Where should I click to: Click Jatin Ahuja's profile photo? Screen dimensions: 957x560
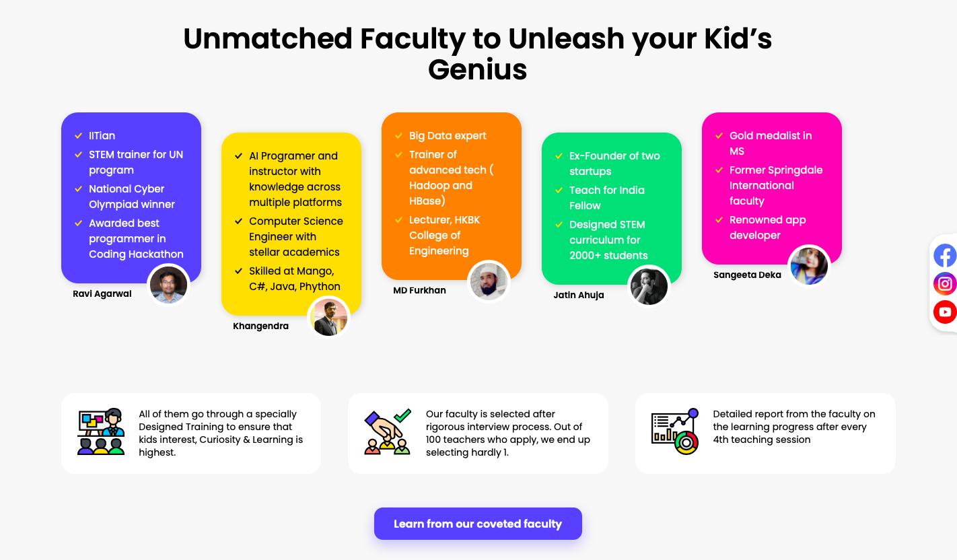649,285
